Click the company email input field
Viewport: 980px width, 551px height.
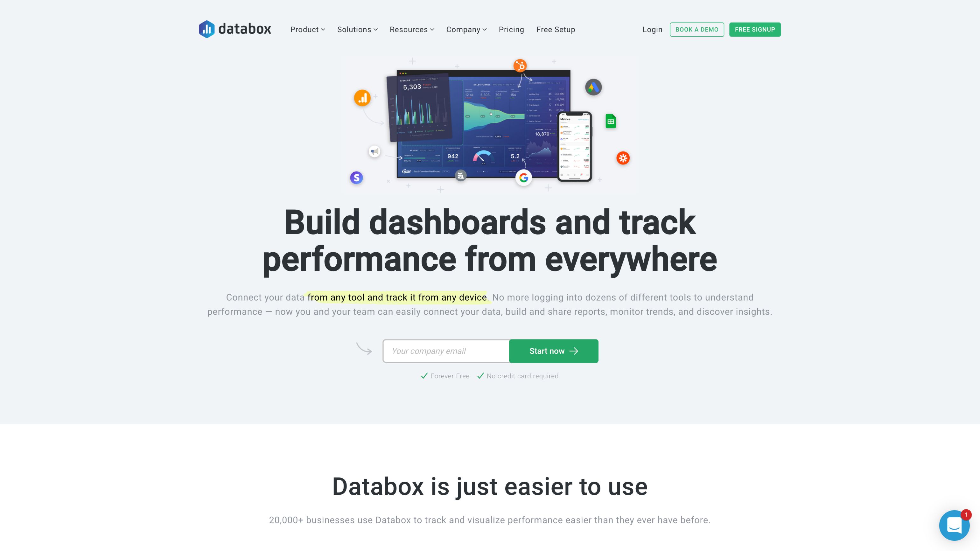446,351
